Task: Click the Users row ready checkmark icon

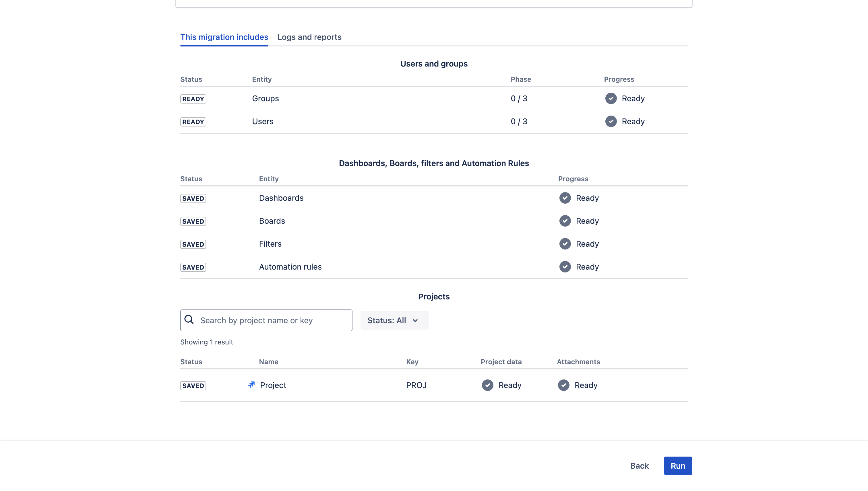Action: [611, 121]
